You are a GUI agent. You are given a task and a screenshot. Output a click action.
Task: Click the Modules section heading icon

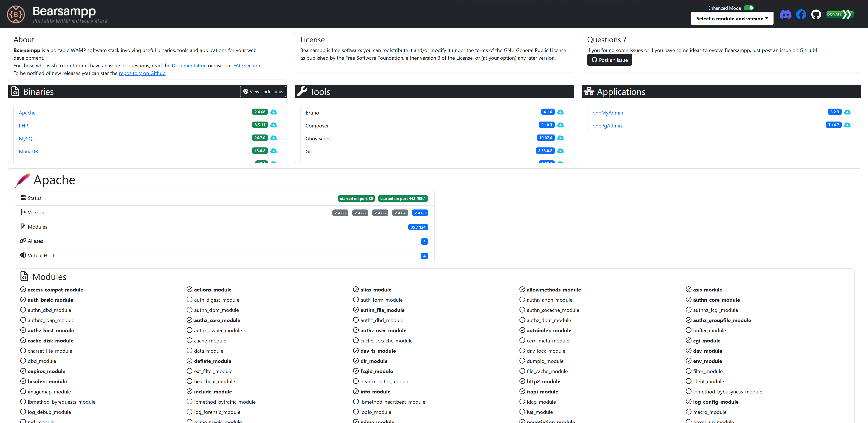pyautogui.click(x=24, y=276)
